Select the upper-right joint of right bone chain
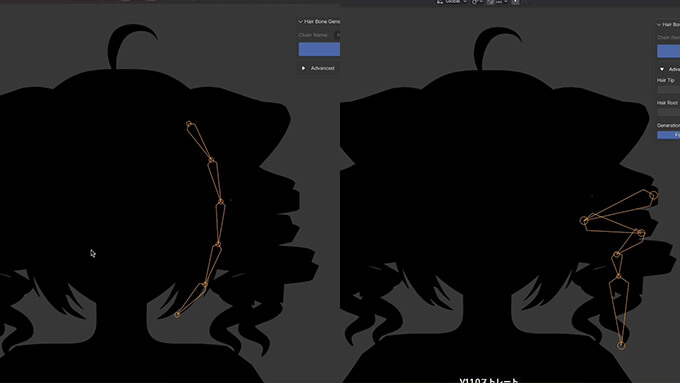The height and width of the screenshot is (383, 680). [x=653, y=196]
